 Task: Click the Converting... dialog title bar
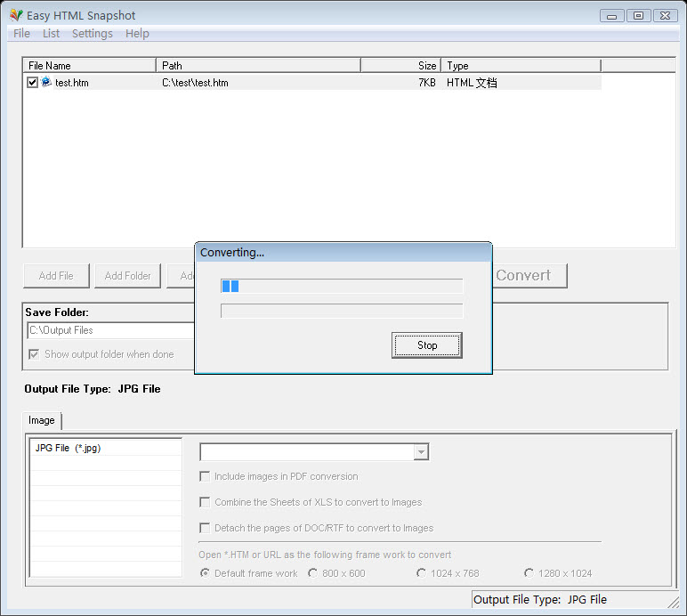point(343,252)
